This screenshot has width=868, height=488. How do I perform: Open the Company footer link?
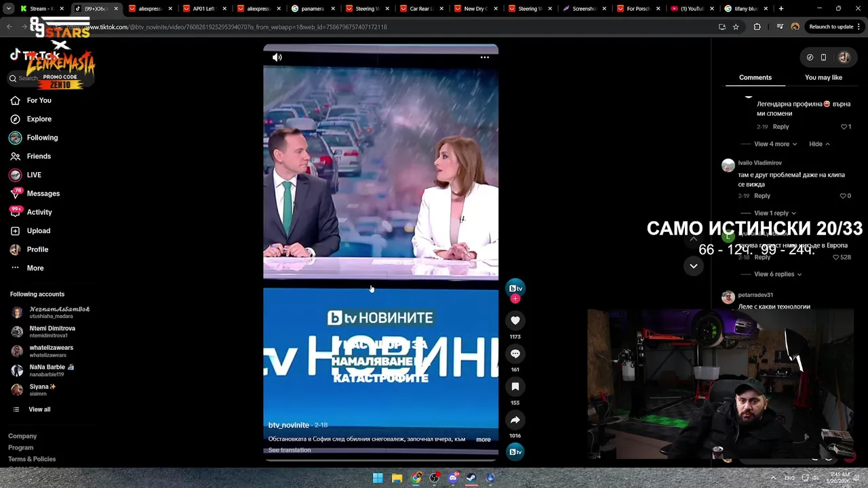click(22, 436)
